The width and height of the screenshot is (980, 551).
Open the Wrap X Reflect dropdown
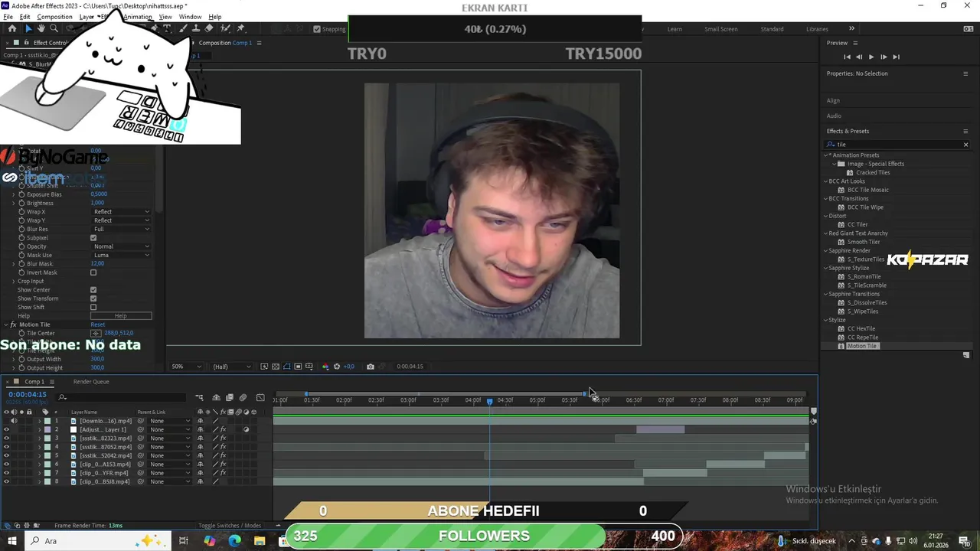click(x=121, y=212)
